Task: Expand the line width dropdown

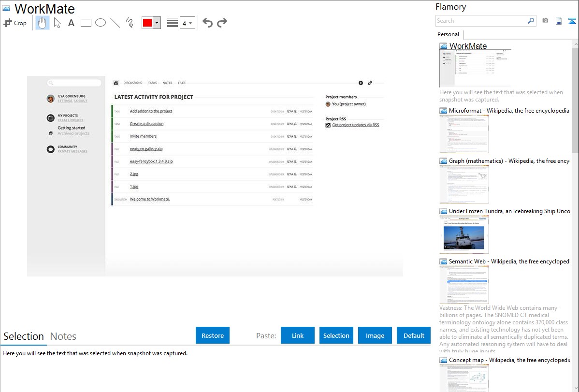Action: click(188, 23)
